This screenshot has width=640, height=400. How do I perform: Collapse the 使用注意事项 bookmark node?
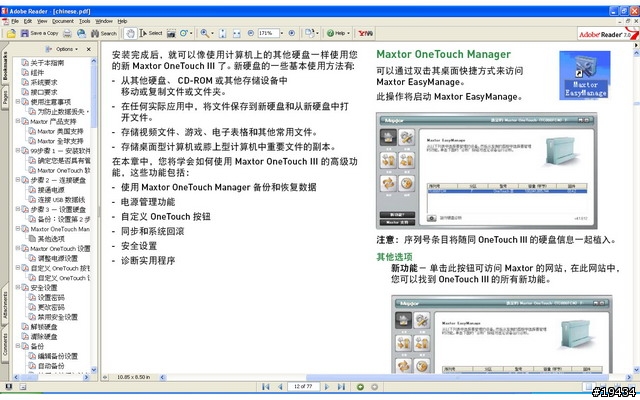(18, 101)
